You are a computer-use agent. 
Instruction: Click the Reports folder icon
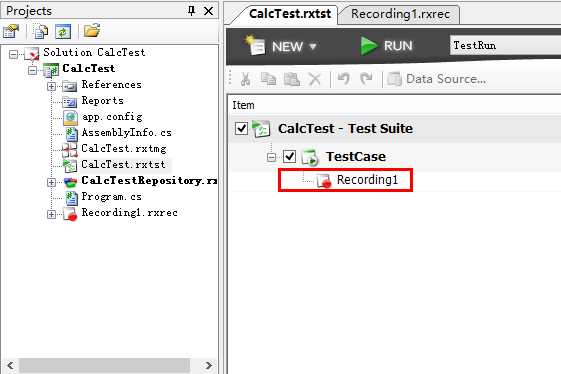click(69, 102)
